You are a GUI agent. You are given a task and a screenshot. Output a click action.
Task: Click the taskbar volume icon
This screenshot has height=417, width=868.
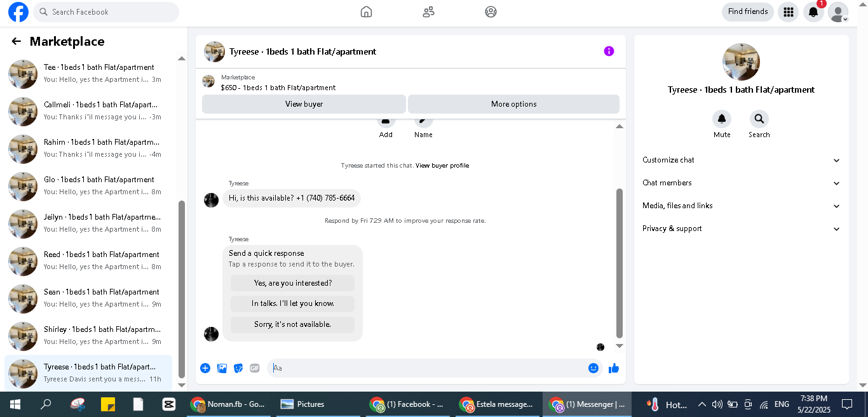point(717,404)
